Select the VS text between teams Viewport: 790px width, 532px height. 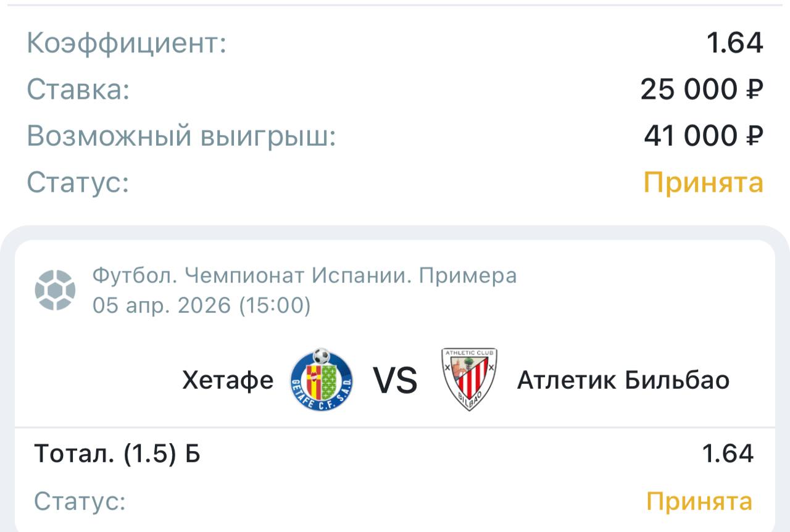click(x=395, y=380)
